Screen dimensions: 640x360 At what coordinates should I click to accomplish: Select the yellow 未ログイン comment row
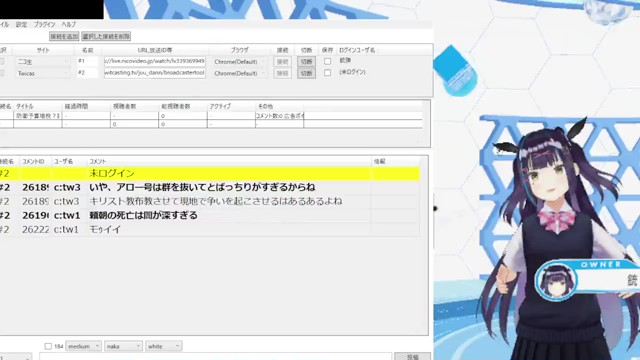pyautogui.click(x=209, y=173)
